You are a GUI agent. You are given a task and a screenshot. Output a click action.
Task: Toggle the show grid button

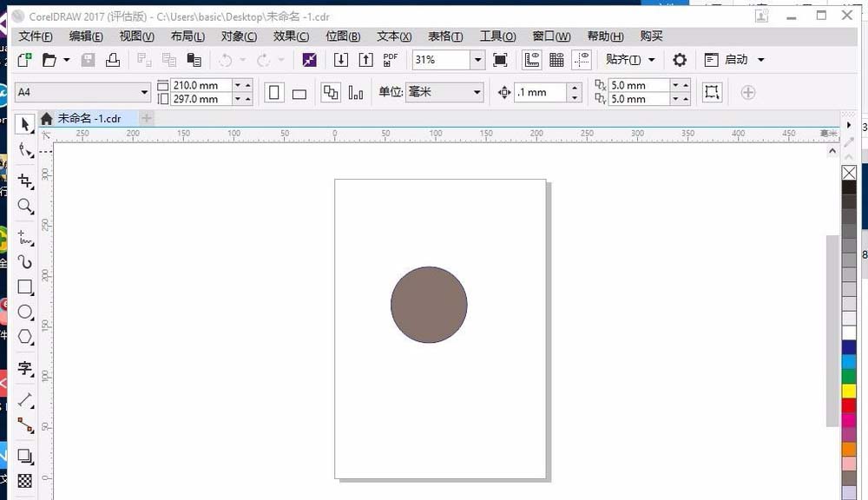(556, 60)
